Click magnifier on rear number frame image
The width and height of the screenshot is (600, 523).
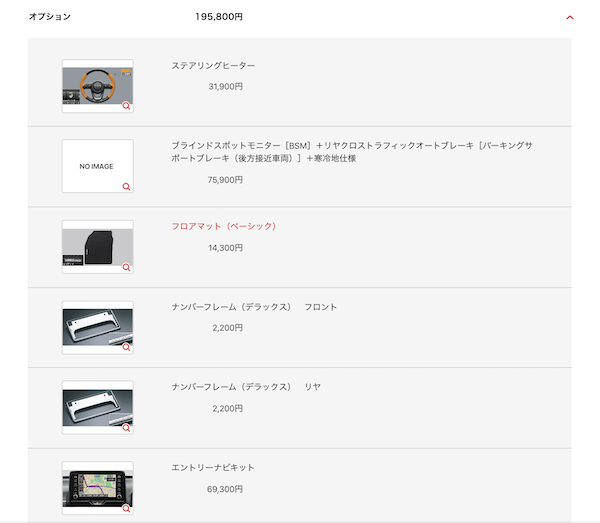(x=127, y=427)
